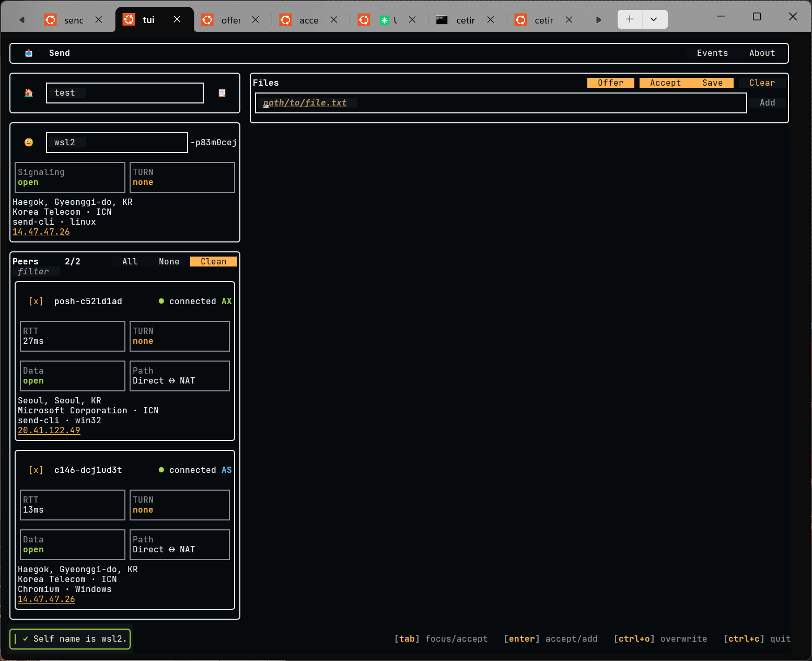Click the AS status badge of c146 peer
The image size is (812, 661).
(226, 470)
